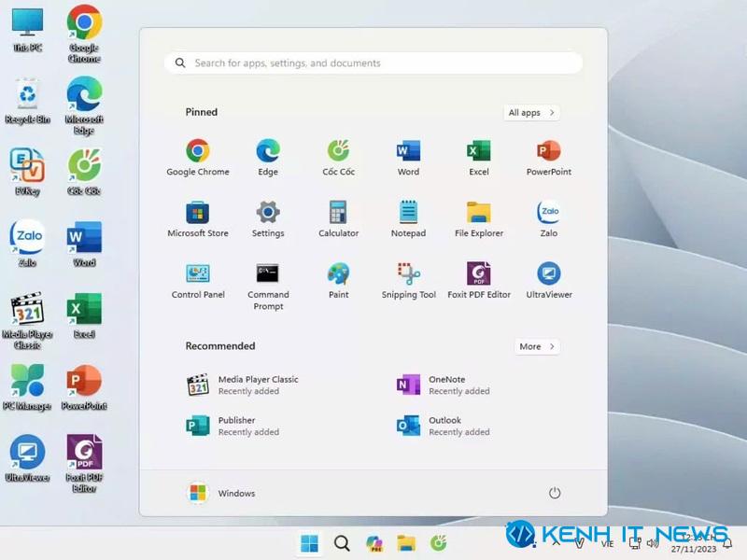
Task: Open pinned Zalo app
Action: pos(549,219)
